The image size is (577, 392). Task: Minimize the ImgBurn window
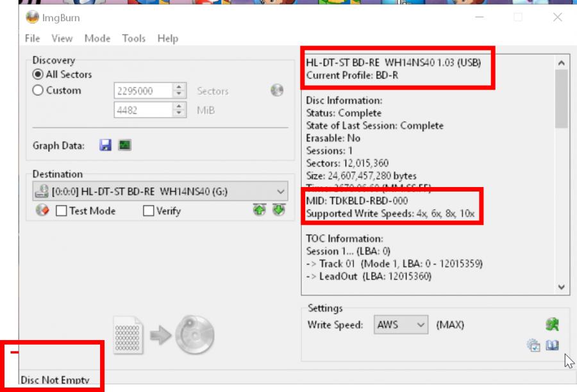479,17
